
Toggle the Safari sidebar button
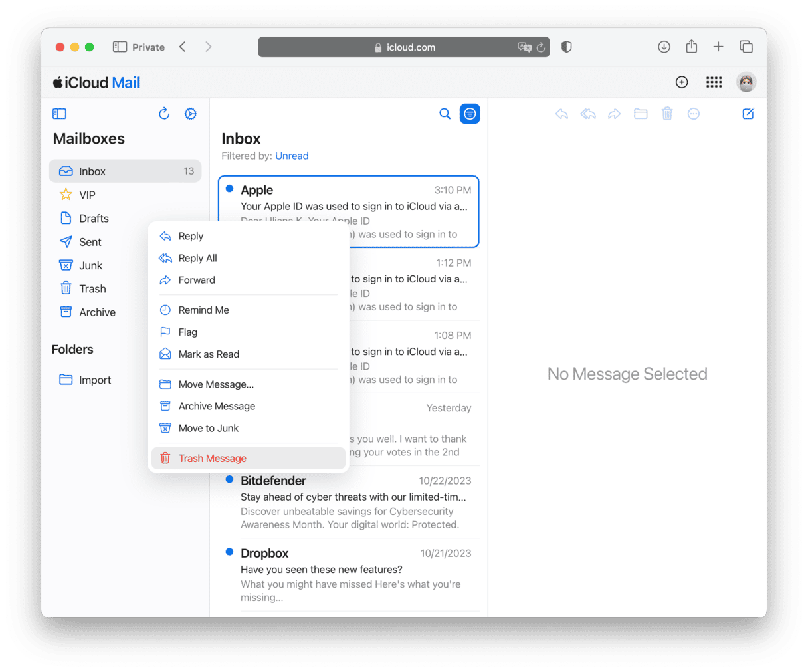click(x=120, y=47)
